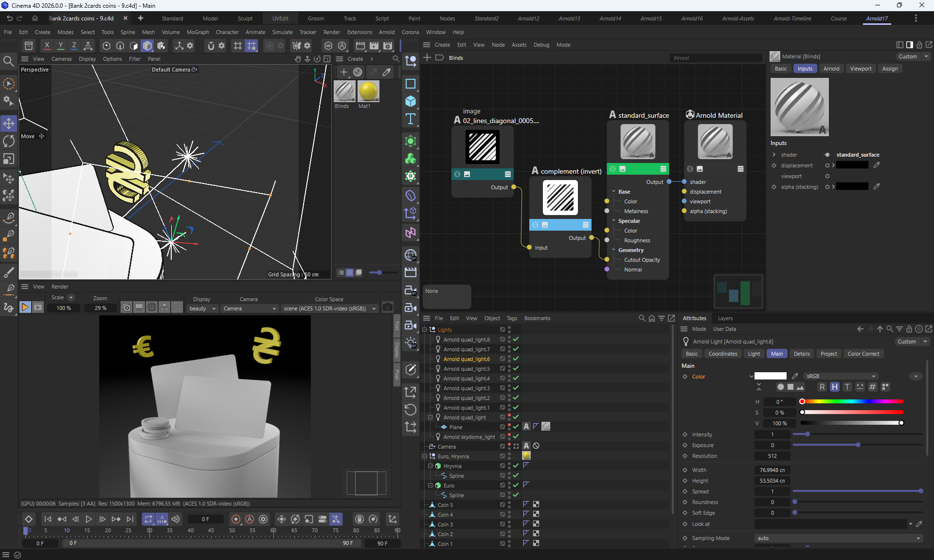Click the Assign button in material panel

click(x=890, y=69)
